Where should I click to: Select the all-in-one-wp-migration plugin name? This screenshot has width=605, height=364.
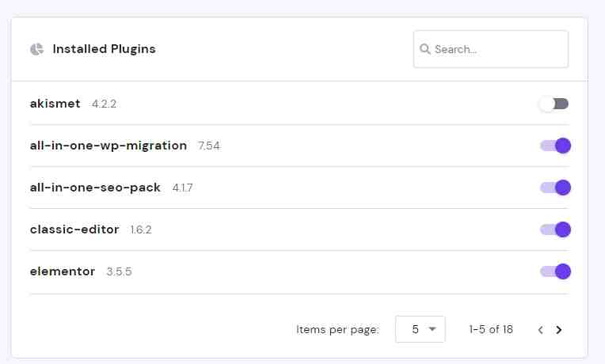(x=108, y=146)
